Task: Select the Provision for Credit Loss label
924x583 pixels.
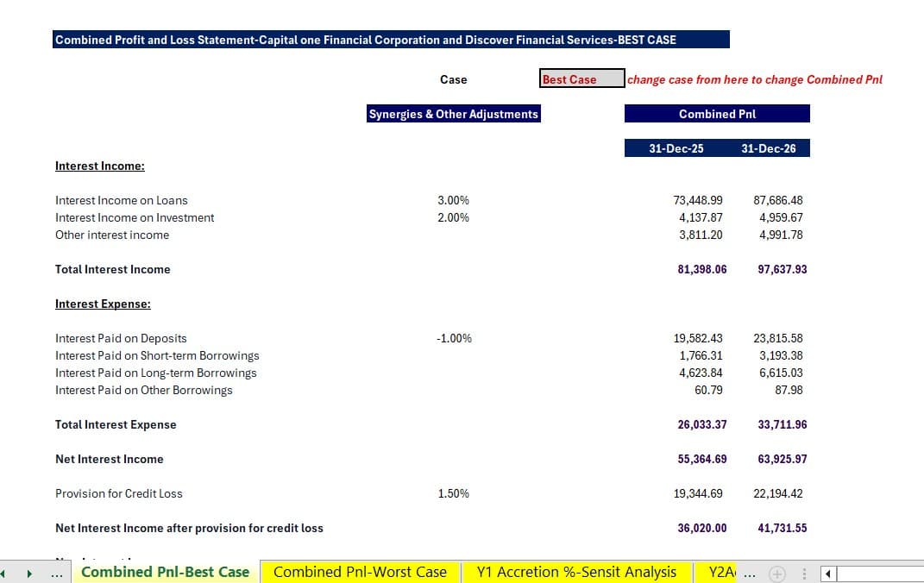Action: 118,493
